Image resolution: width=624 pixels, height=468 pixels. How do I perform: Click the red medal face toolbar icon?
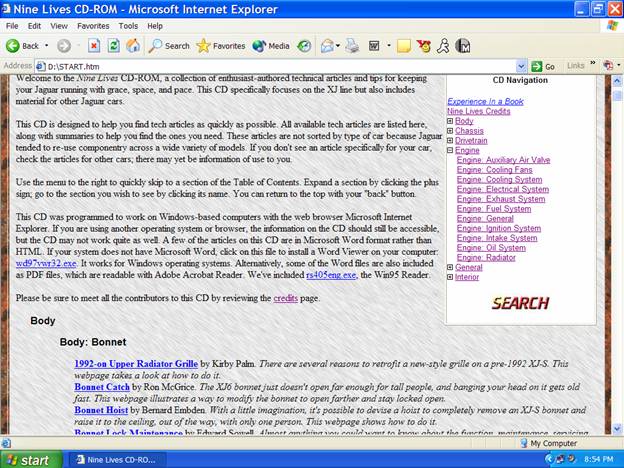click(424, 46)
